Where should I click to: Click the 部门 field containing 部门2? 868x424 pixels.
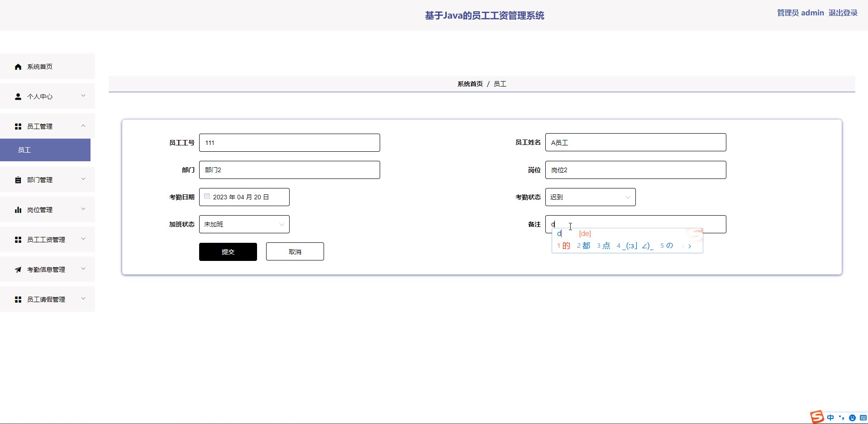tap(290, 170)
